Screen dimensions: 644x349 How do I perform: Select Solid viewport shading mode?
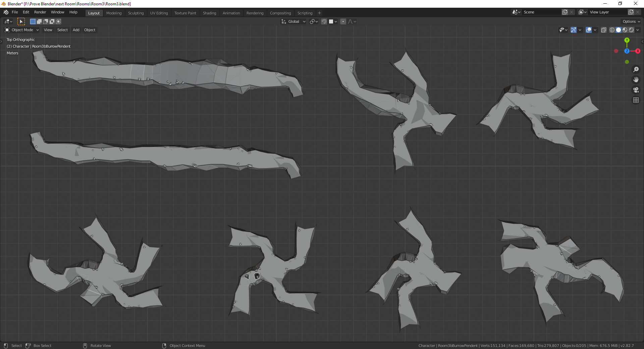pos(619,30)
